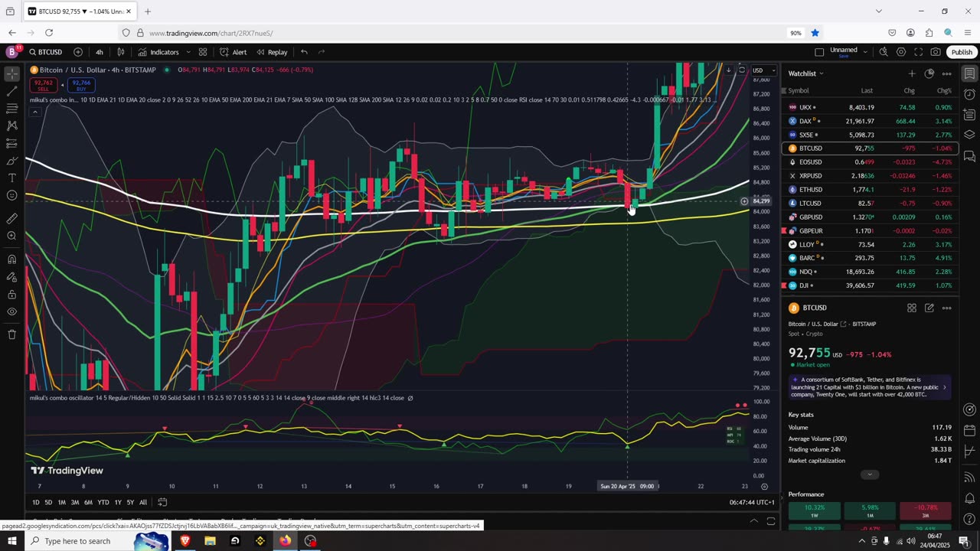Toggle hide all drawings eye icon
The height and width of the screenshot is (551, 980).
[11, 311]
